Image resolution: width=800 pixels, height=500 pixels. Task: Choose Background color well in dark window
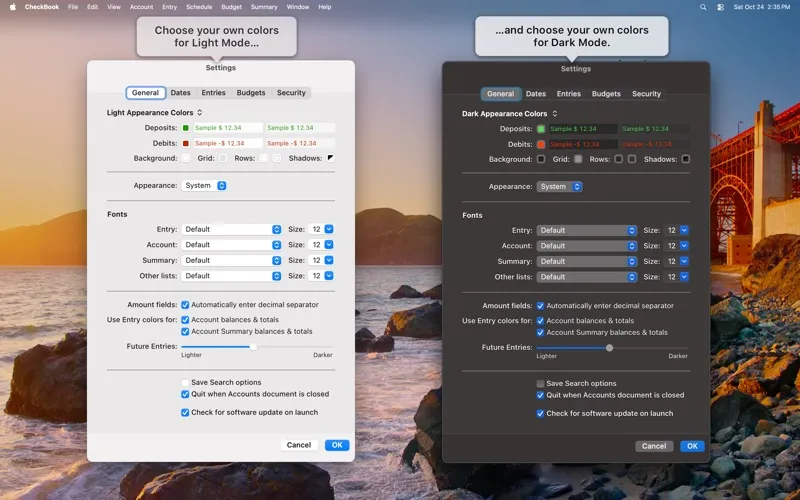click(541, 159)
